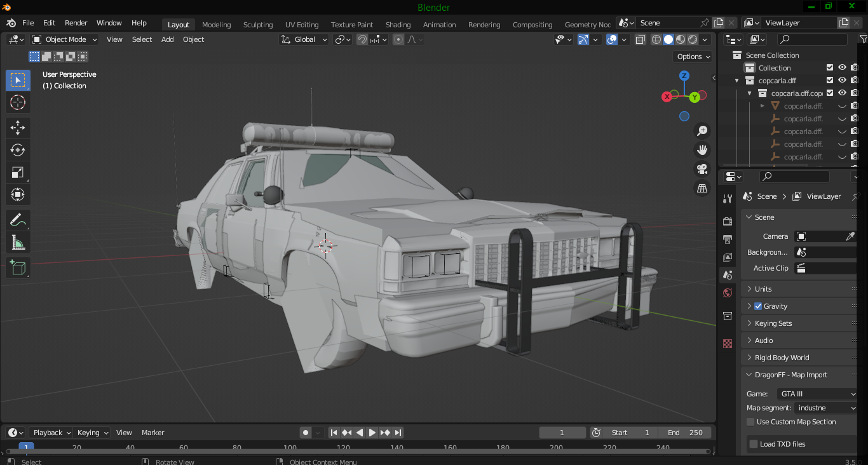Switch to perspective/orthographic grid view icon
The width and height of the screenshot is (868, 465).
click(x=702, y=189)
